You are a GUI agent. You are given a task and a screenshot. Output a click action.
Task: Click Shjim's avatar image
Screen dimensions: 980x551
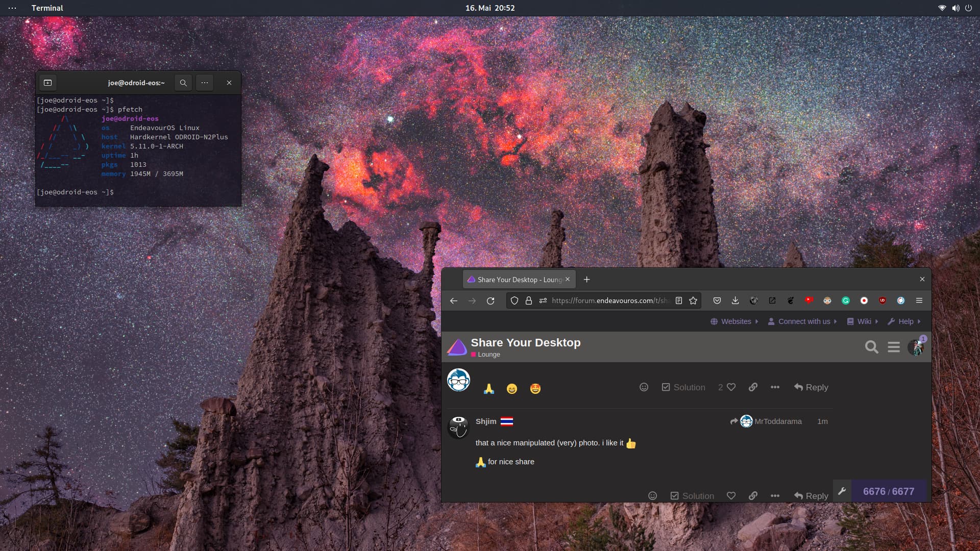458,428
